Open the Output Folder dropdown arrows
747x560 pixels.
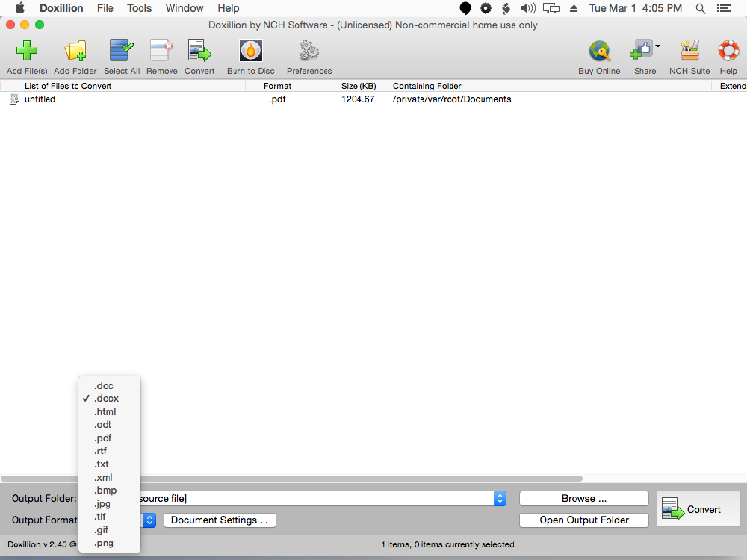500,499
